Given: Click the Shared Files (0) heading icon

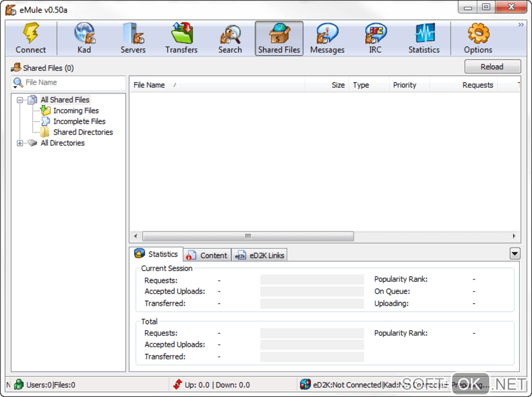Looking at the screenshot, I should (x=16, y=67).
